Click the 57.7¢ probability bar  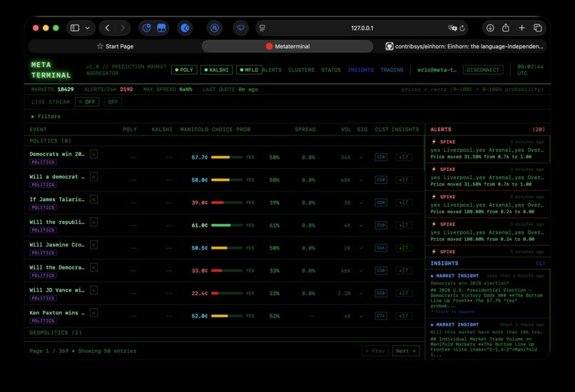pyautogui.click(x=227, y=158)
